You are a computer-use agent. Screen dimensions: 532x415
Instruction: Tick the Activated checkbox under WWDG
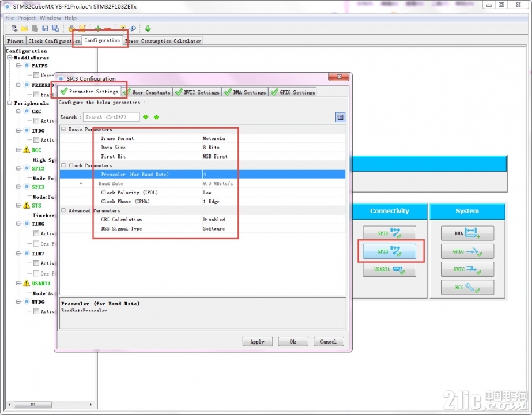[x=36, y=311]
